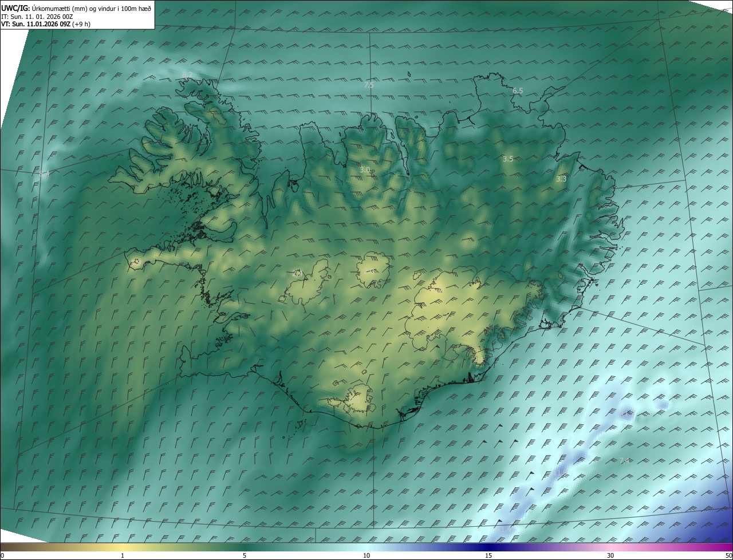Click the '3.3' value label in east Iceland

(561, 179)
